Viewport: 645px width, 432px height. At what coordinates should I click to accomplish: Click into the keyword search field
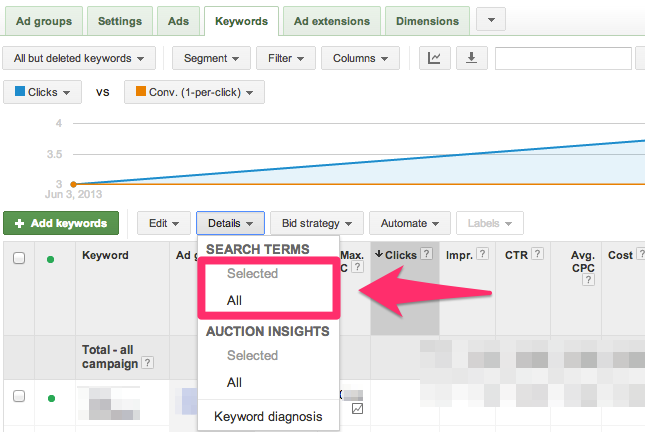pyautogui.click(x=563, y=58)
